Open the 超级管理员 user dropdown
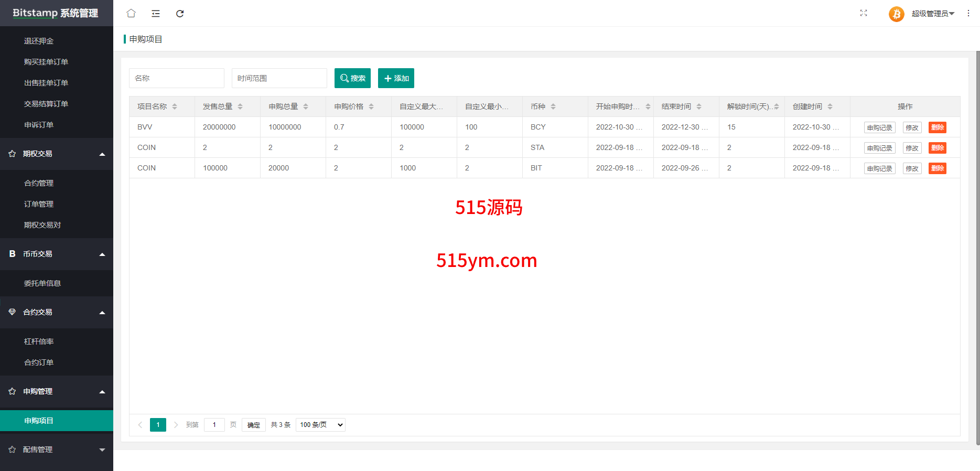Screen dimensions: 980x471 pyautogui.click(x=933, y=14)
